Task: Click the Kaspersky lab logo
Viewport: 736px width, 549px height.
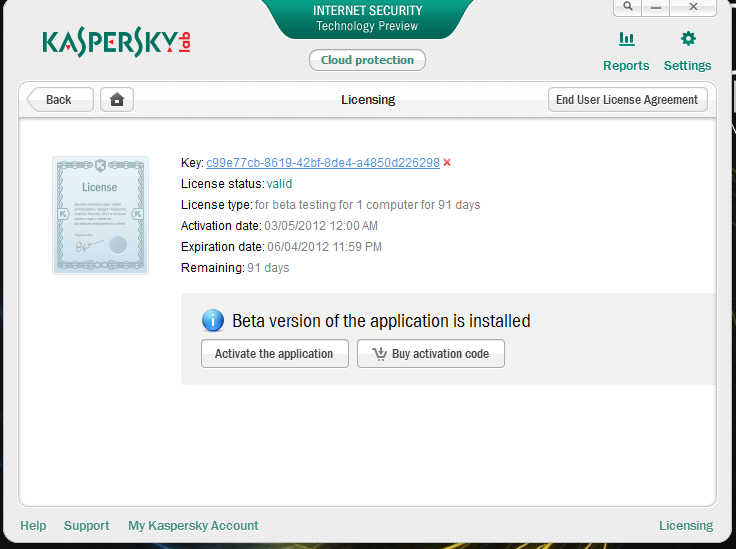Action: point(116,42)
